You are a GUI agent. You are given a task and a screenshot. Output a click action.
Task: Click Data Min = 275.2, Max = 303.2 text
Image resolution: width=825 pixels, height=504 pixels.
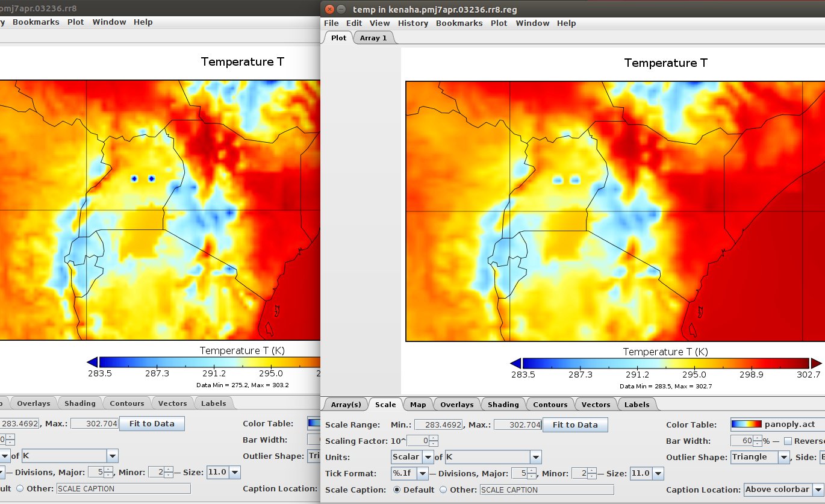click(x=243, y=385)
